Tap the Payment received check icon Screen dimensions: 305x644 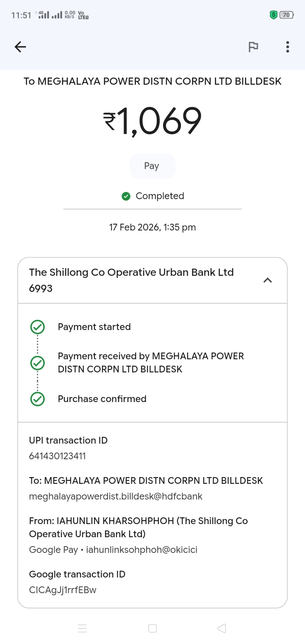[x=38, y=363]
